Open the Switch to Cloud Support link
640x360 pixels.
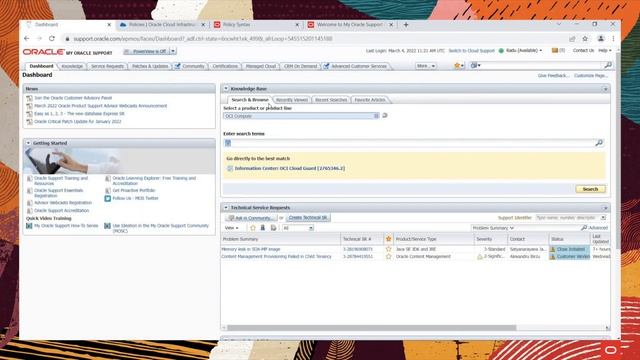pyautogui.click(x=471, y=51)
